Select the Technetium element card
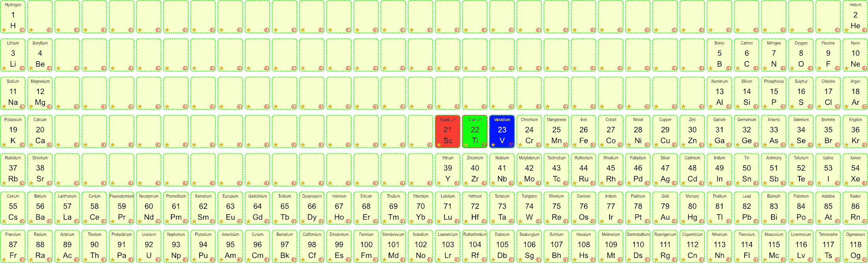Viewport: 868px width, 263px height. 556,170
